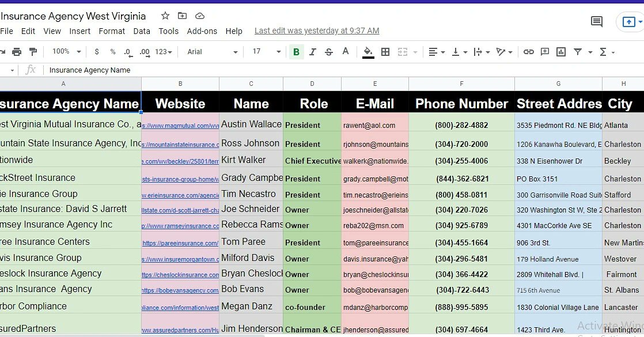Select phone cell (304)-720-2000

point(461,141)
